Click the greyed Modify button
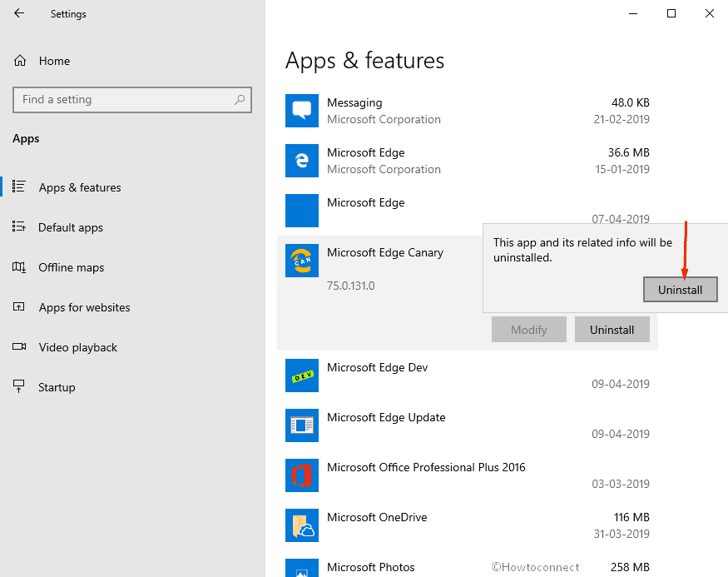 529,330
